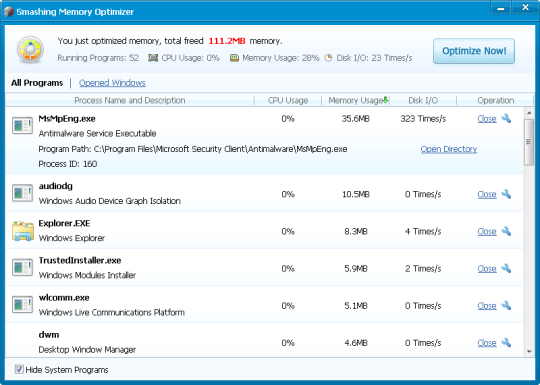Click the audiodg program icon
This screenshot has height=385, width=540.
coord(22,193)
